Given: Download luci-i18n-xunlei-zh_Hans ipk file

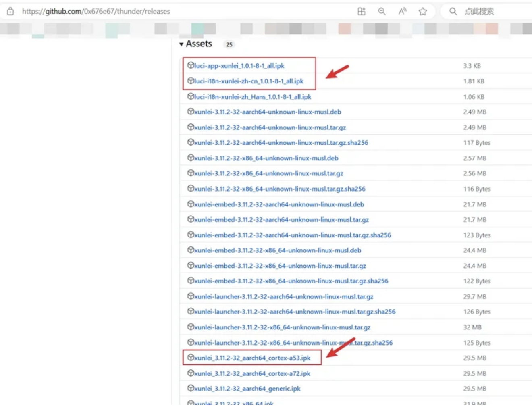Looking at the screenshot, I should click(x=253, y=97).
